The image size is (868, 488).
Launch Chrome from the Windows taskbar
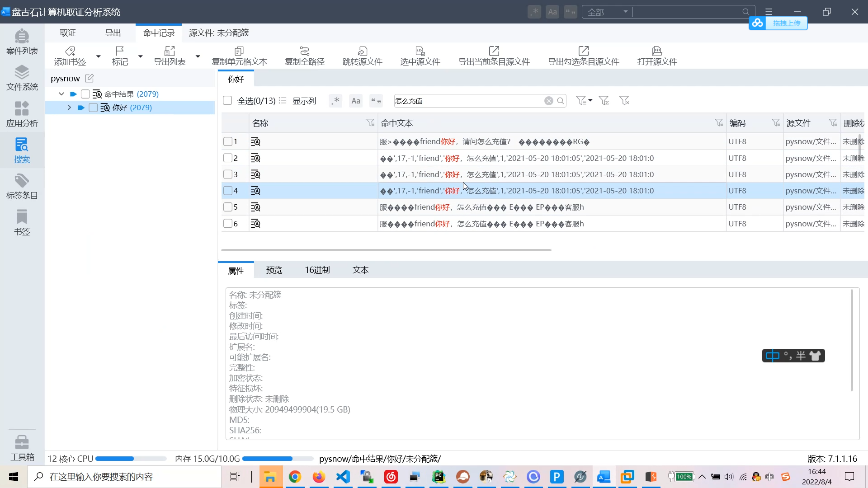click(295, 477)
